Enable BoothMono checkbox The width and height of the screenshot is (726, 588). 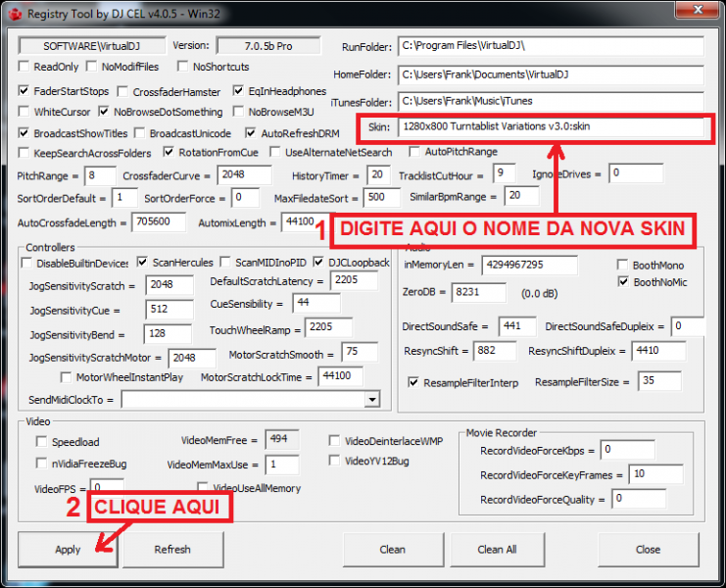[x=623, y=265]
